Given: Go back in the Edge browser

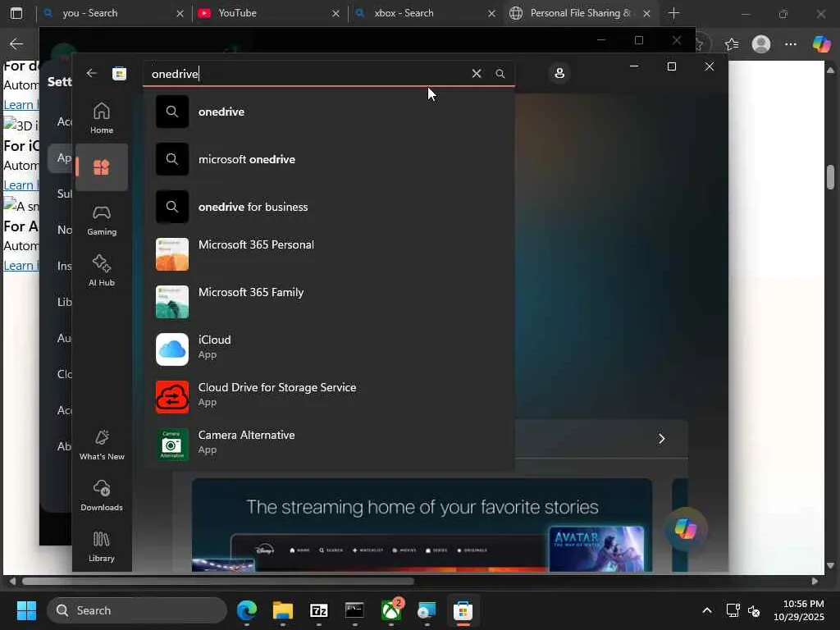Looking at the screenshot, I should [16, 44].
